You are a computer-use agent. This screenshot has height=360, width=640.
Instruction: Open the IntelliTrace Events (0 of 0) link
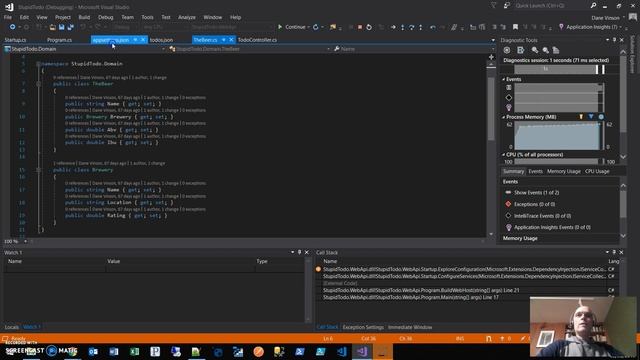tap(542, 216)
